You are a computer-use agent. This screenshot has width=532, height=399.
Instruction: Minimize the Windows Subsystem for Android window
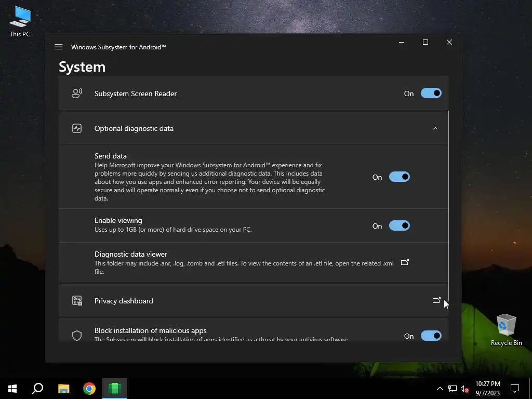[x=402, y=42]
